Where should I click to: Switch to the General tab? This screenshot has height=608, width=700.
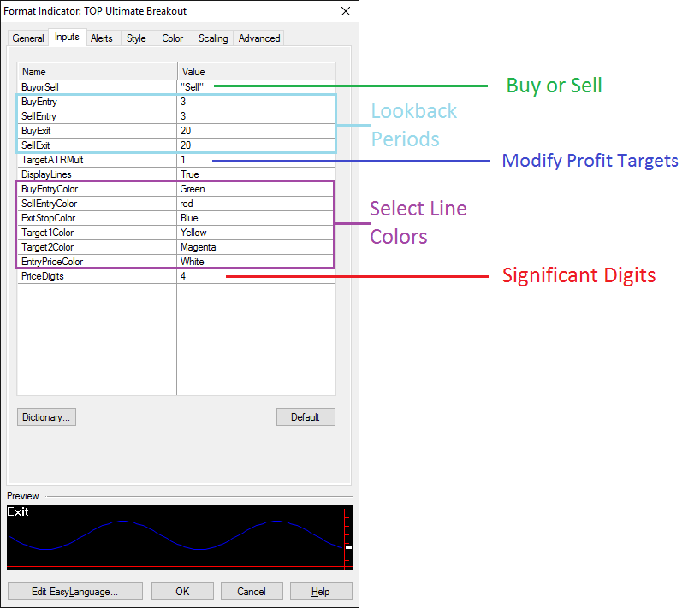(28, 38)
